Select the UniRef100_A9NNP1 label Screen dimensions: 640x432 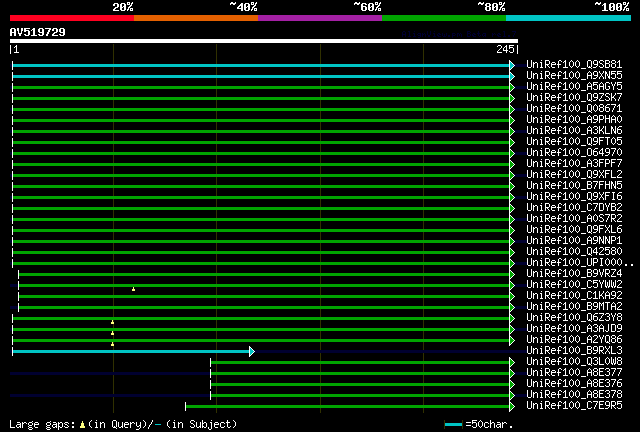coord(574,241)
